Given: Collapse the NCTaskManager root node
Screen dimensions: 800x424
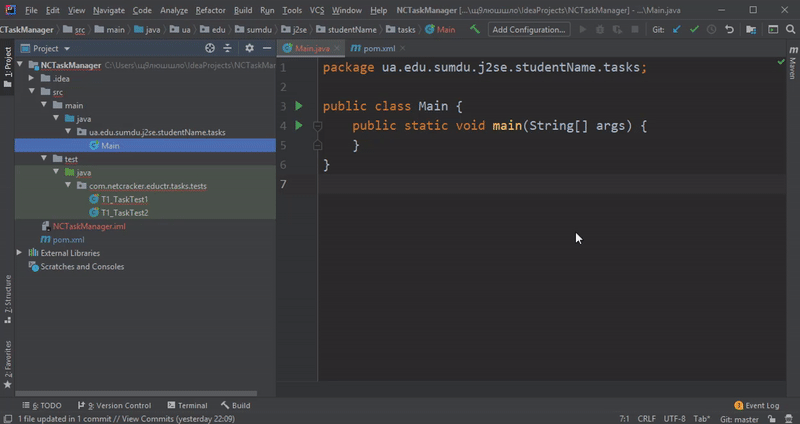Looking at the screenshot, I should point(20,65).
